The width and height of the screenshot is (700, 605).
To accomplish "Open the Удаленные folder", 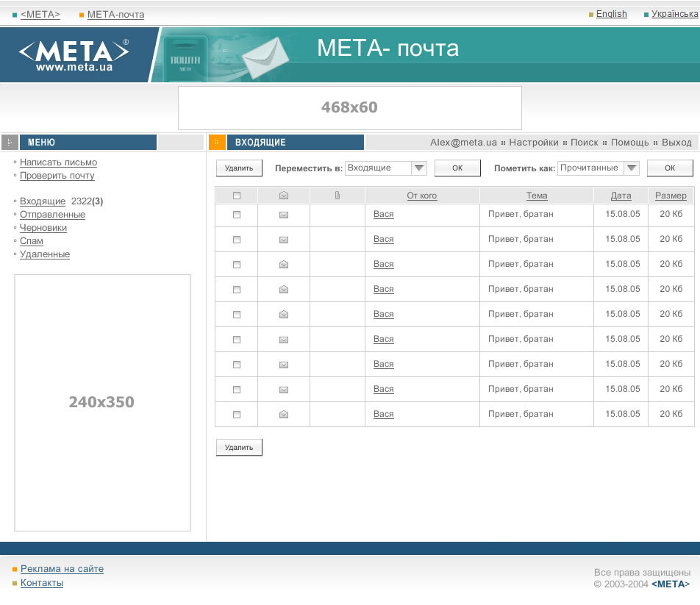I will coord(45,254).
